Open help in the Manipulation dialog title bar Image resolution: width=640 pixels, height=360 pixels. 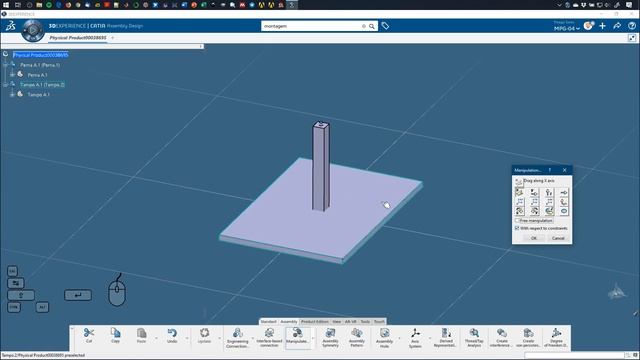pos(550,170)
